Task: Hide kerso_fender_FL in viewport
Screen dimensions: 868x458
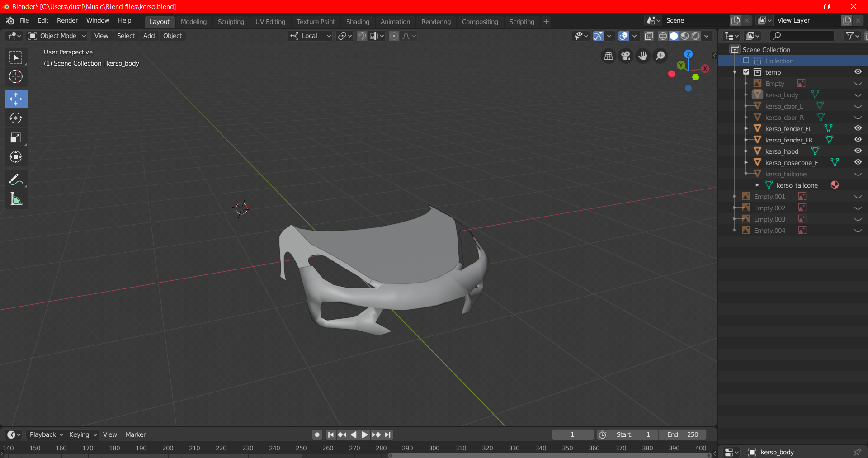Action: pos(858,128)
